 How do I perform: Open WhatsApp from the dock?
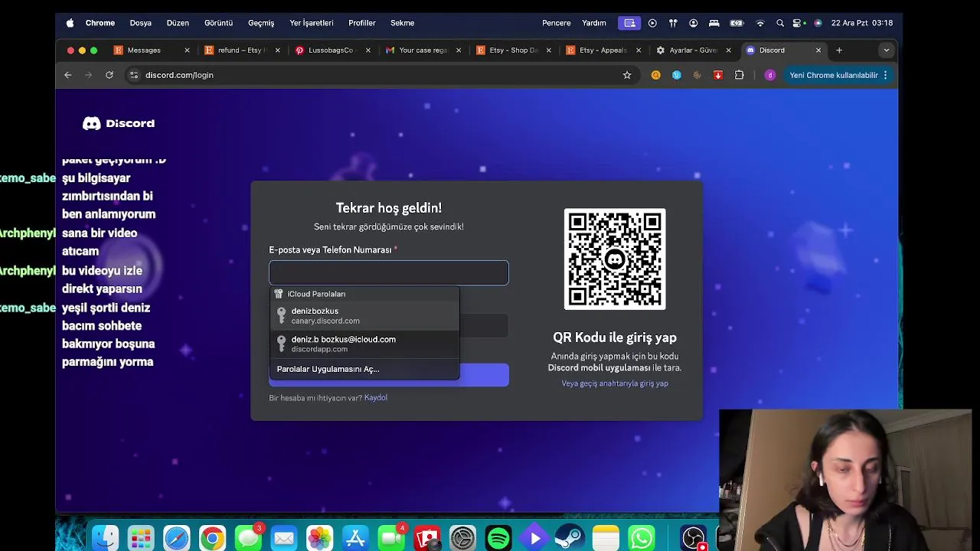pyautogui.click(x=642, y=538)
